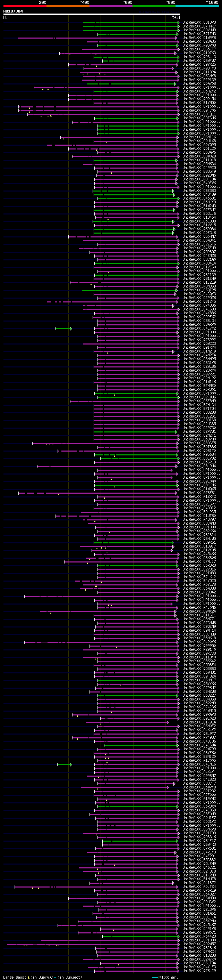
Task: Select label UniRef100_B9NX24
Action: coord(199,612)
